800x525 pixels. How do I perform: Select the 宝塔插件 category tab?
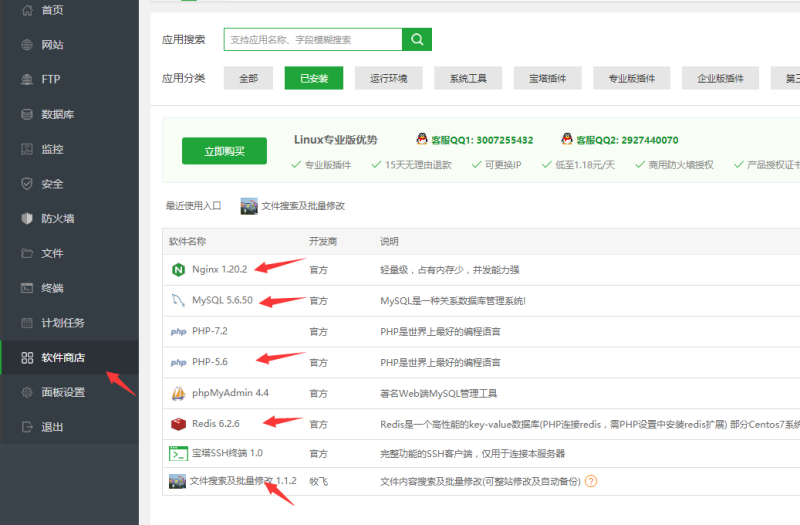click(x=547, y=78)
